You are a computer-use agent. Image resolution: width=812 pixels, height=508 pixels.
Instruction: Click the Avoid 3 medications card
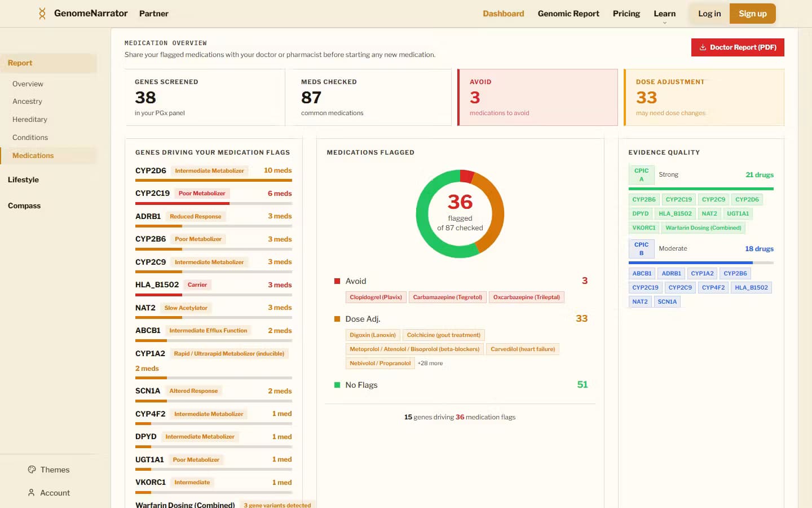point(538,97)
